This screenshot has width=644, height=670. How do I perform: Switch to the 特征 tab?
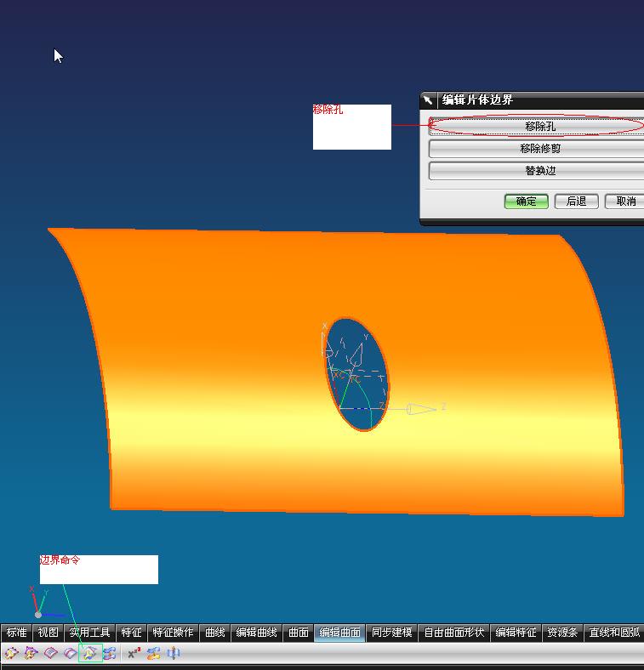tap(131, 633)
